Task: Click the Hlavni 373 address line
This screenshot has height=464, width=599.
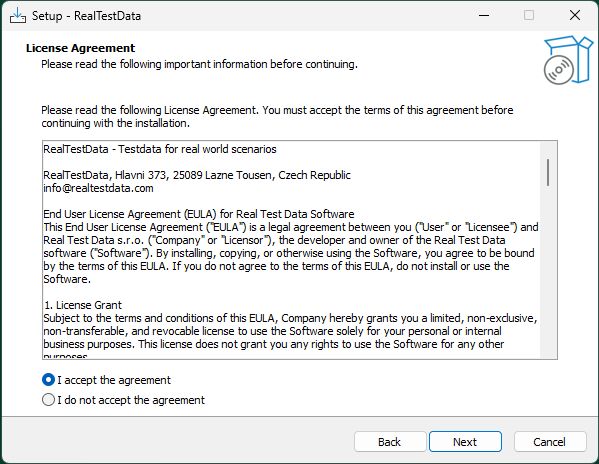Action: pyautogui.click(x=197, y=175)
